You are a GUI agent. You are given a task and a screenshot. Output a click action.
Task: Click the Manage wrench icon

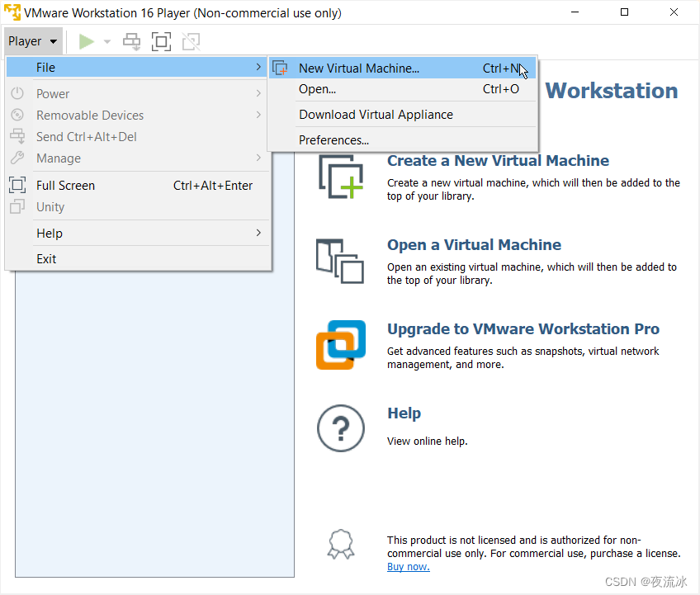[17, 158]
